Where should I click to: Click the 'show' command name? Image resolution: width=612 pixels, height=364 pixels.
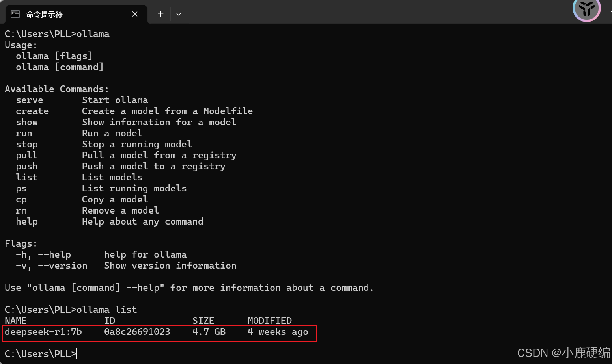click(x=27, y=123)
